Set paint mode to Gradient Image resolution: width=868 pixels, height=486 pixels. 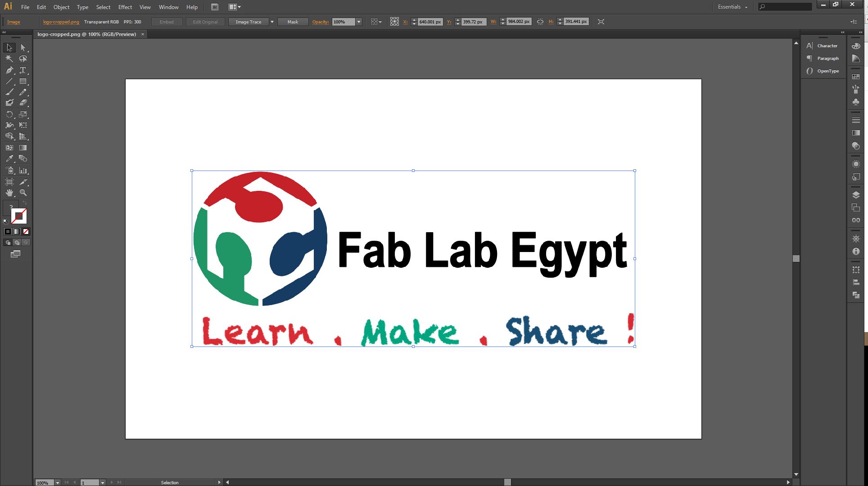(x=17, y=231)
